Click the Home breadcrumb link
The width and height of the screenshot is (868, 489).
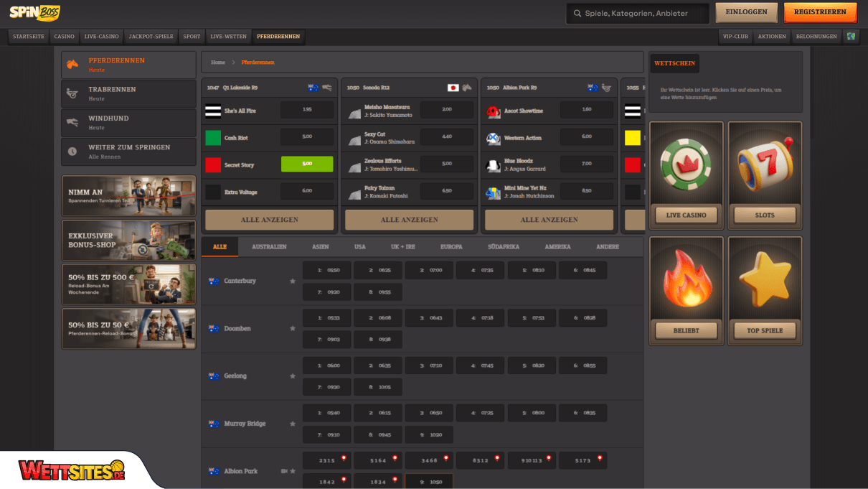point(218,62)
